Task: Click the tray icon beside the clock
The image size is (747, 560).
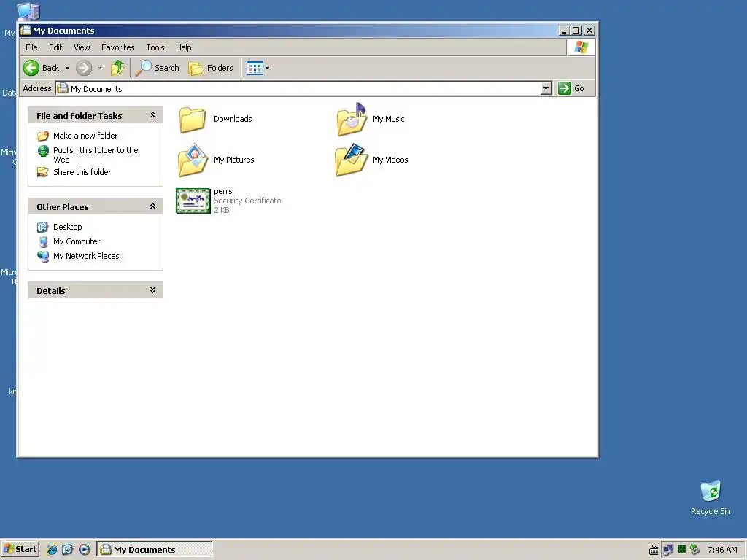Action: (x=694, y=550)
